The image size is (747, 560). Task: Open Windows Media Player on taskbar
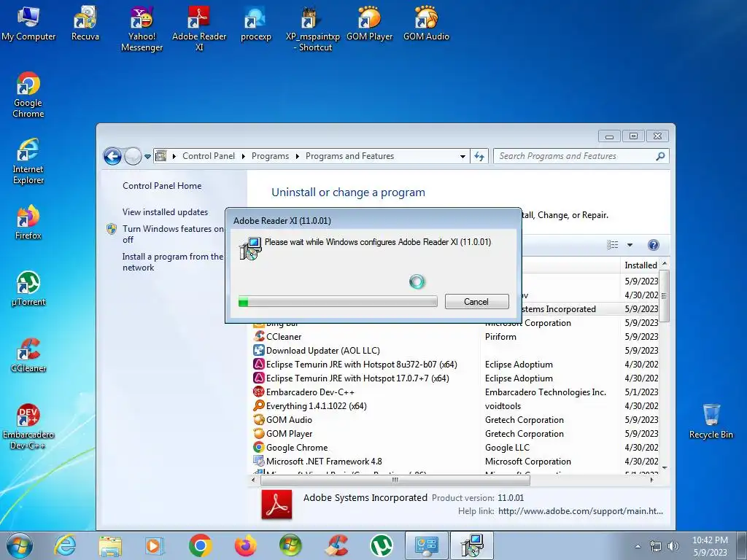pos(155,545)
